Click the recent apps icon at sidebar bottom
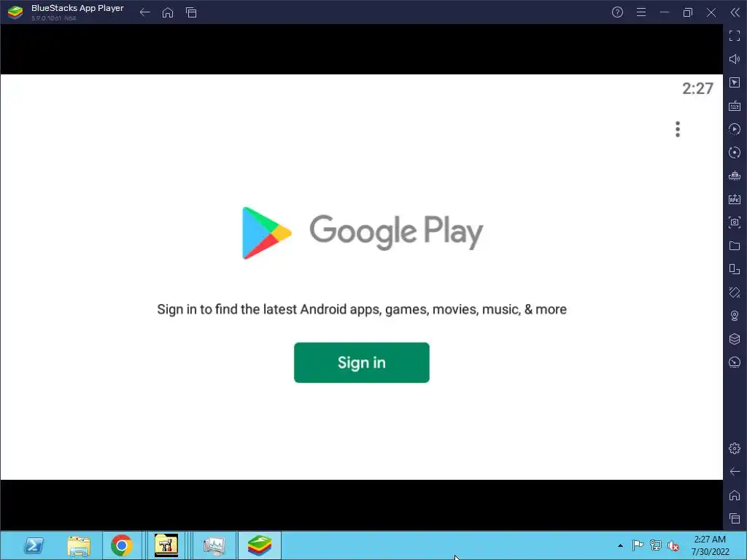This screenshot has width=747, height=560. 735,518
